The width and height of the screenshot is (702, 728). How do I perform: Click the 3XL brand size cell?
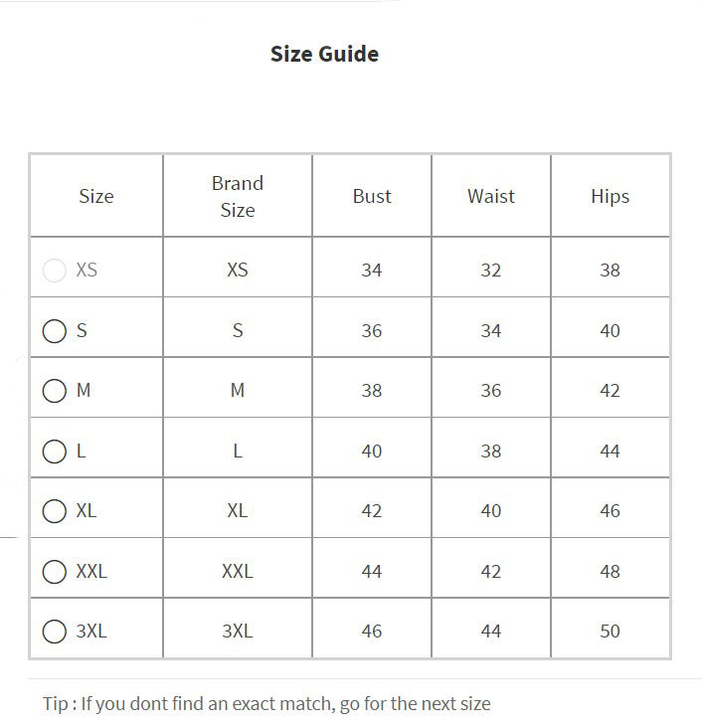click(x=238, y=632)
